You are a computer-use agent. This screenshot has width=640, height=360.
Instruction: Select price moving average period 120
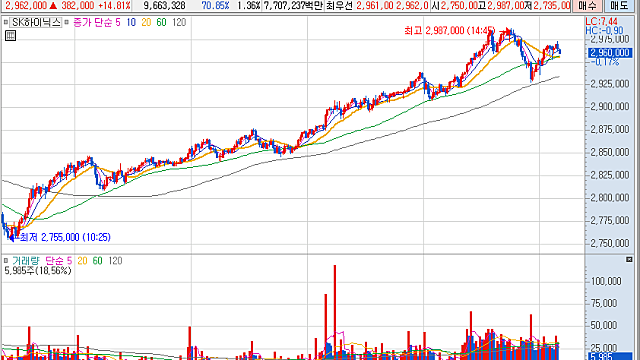[179, 22]
